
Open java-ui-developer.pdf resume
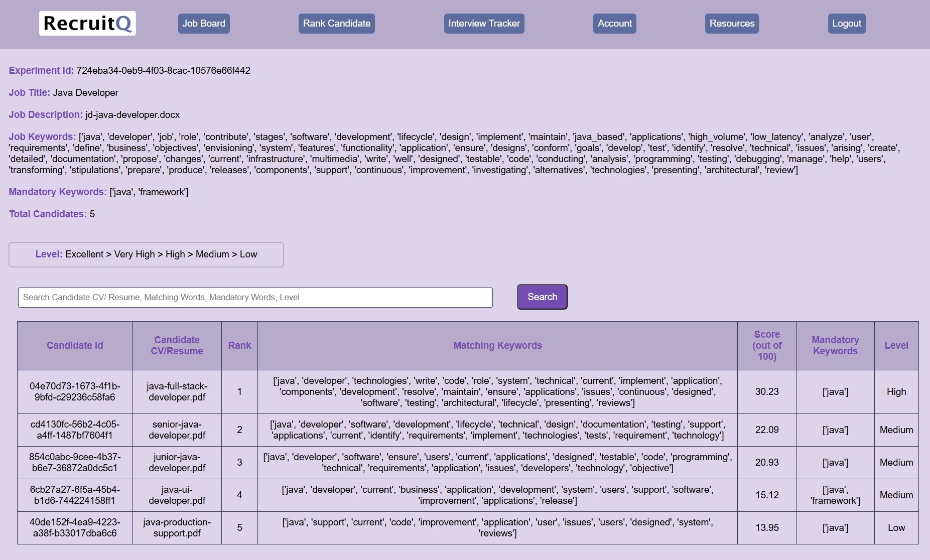point(177,495)
